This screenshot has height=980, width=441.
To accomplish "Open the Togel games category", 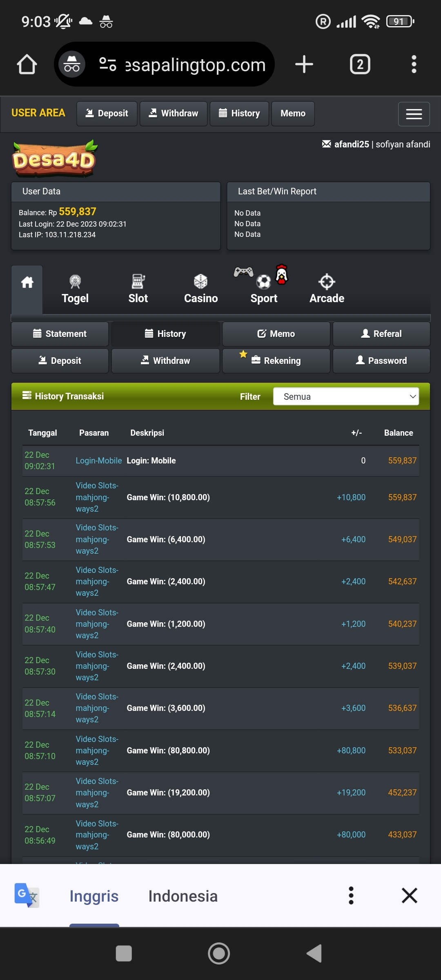I will [x=75, y=290].
